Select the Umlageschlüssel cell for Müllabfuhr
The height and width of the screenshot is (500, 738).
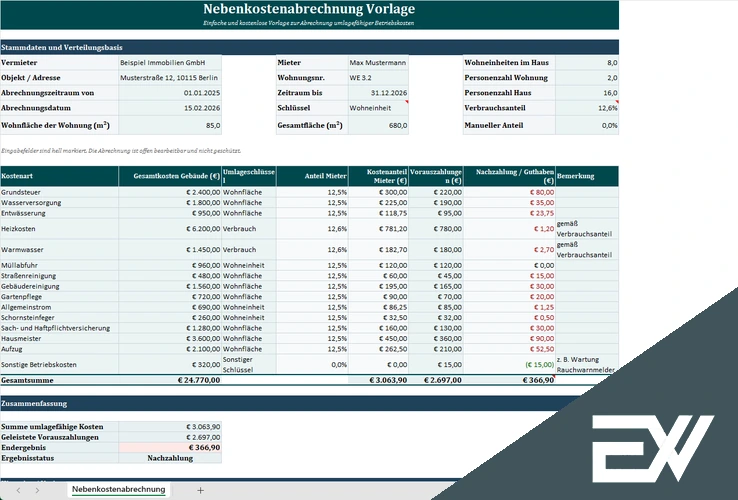[x=249, y=266]
